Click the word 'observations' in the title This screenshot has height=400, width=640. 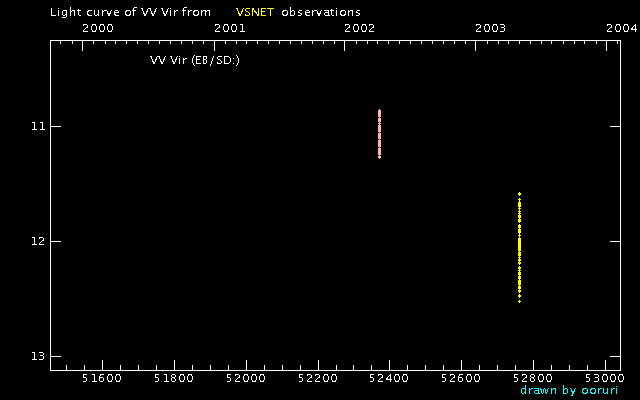[x=320, y=12]
